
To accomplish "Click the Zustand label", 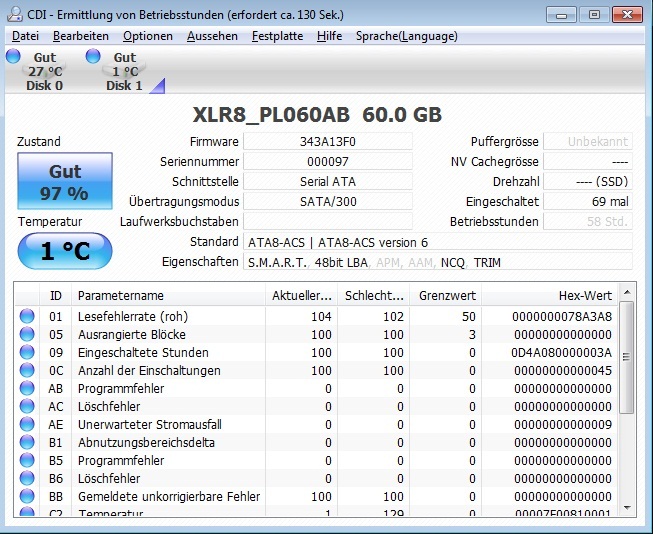I will 38,142.
